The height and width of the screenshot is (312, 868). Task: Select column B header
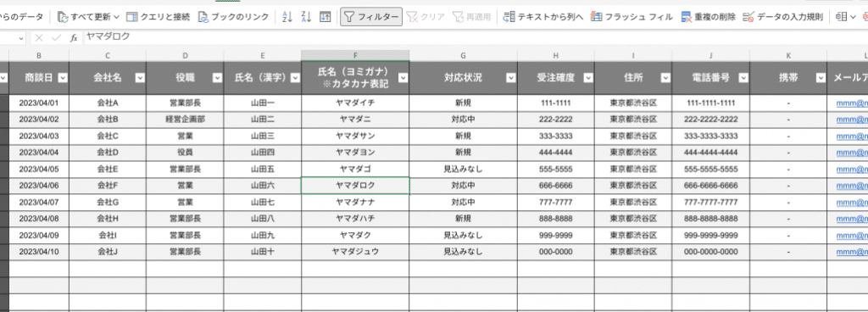coord(39,55)
